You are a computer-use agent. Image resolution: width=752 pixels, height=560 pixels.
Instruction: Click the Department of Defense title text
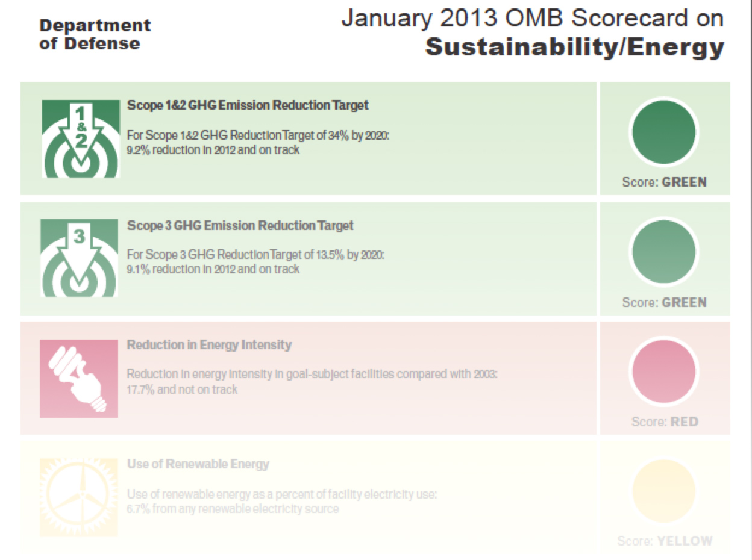pyautogui.click(x=95, y=35)
